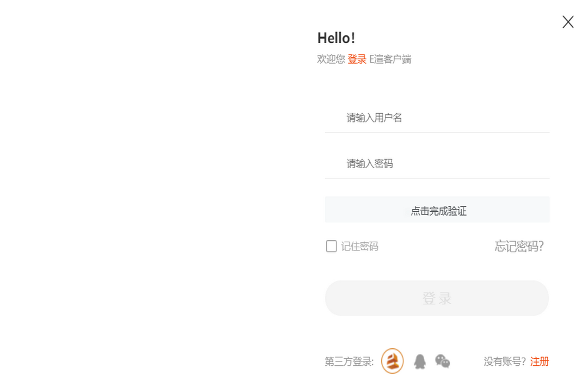The height and width of the screenshot is (392, 588).
Task: Open registration via the 注册 link
Action: pos(540,361)
